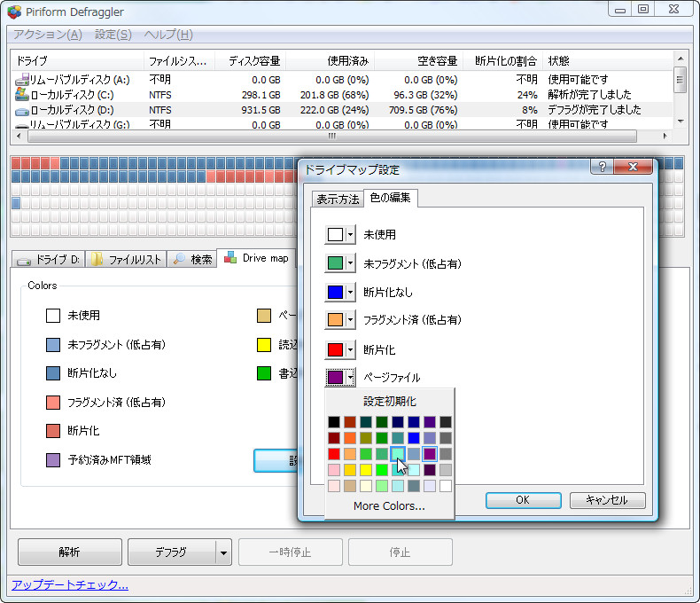Screen dimensions: 700x603
Task: Switch to the 色の編集 tab
Action: click(390, 198)
